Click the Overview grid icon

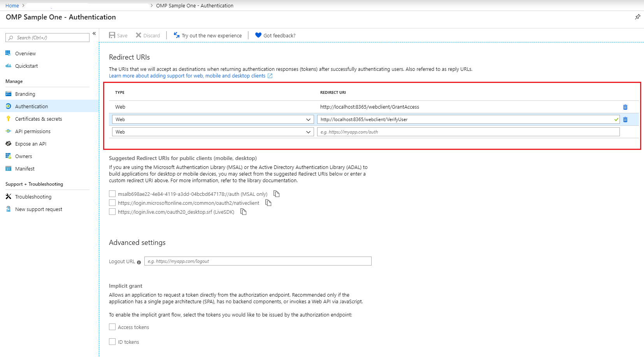click(8, 53)
